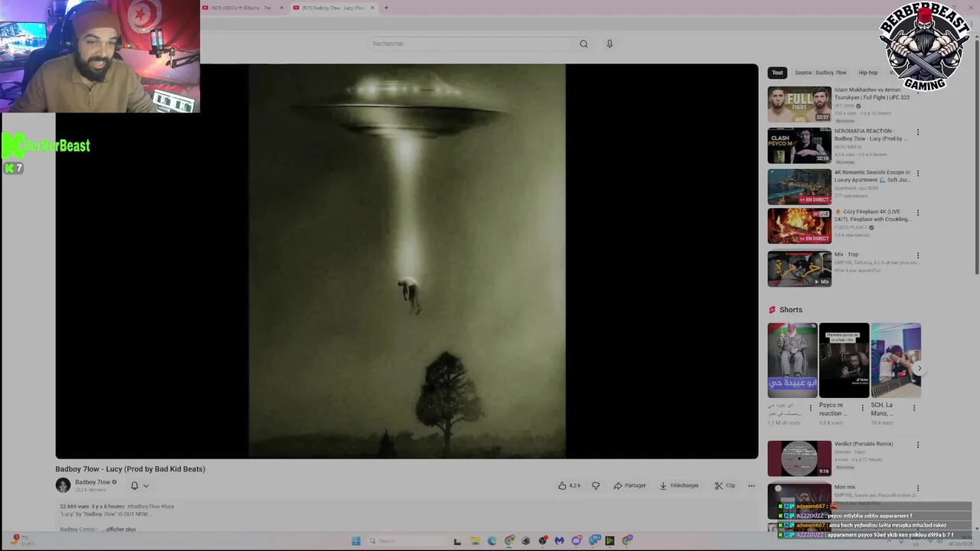
Task: Click the Shorts section heading
Action: (x=790, y=310)
